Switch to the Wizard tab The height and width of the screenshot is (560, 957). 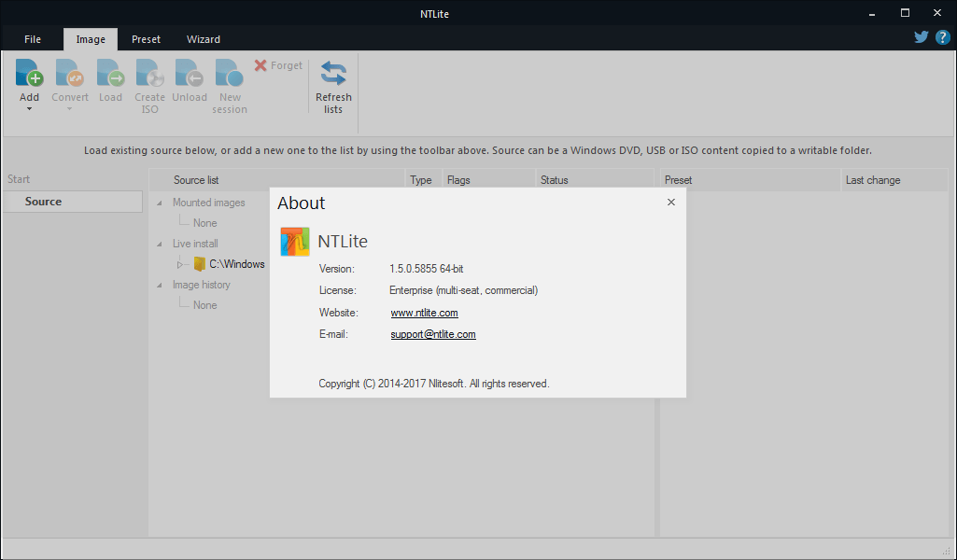coord(203,39)
